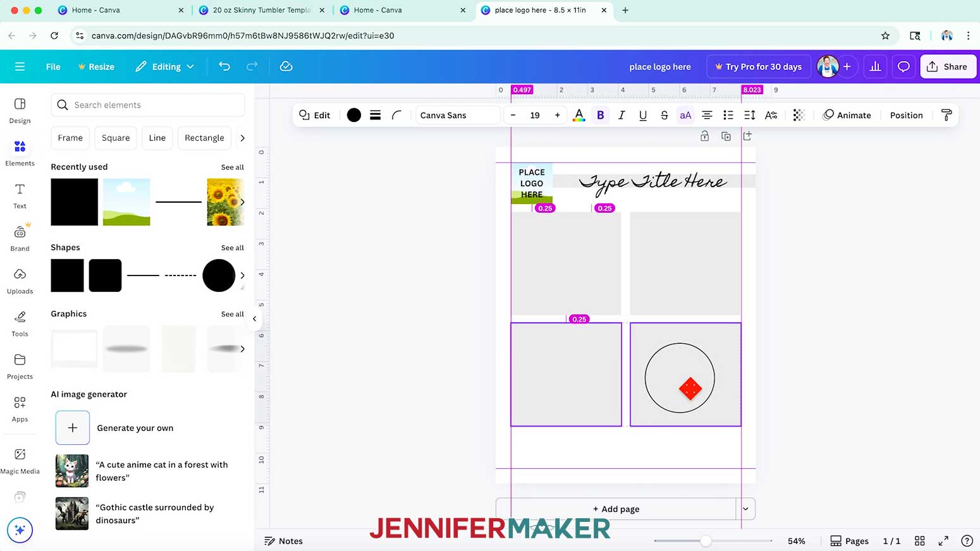
Task: Open the Text sidebar panel
Action: tap(20, 196)
